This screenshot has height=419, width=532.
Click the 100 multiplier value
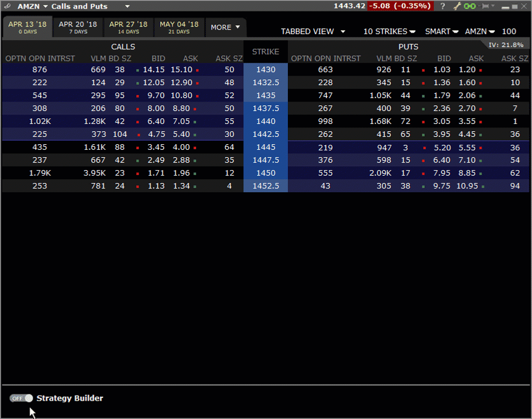pyautogui.click(x=509, y=31)
